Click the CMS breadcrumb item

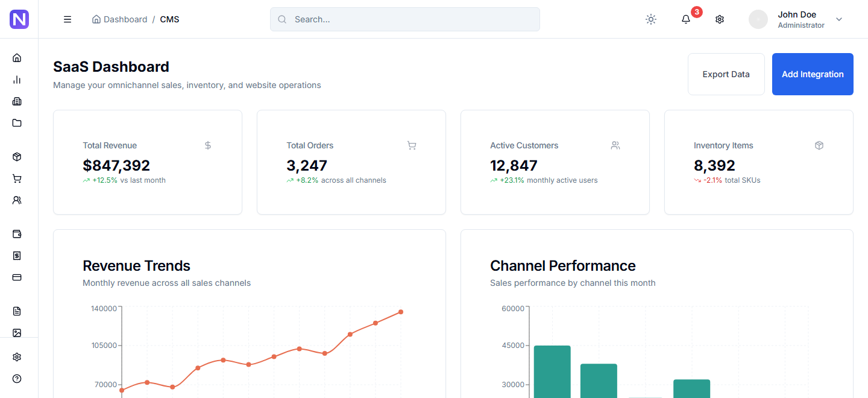coord(169,19)
